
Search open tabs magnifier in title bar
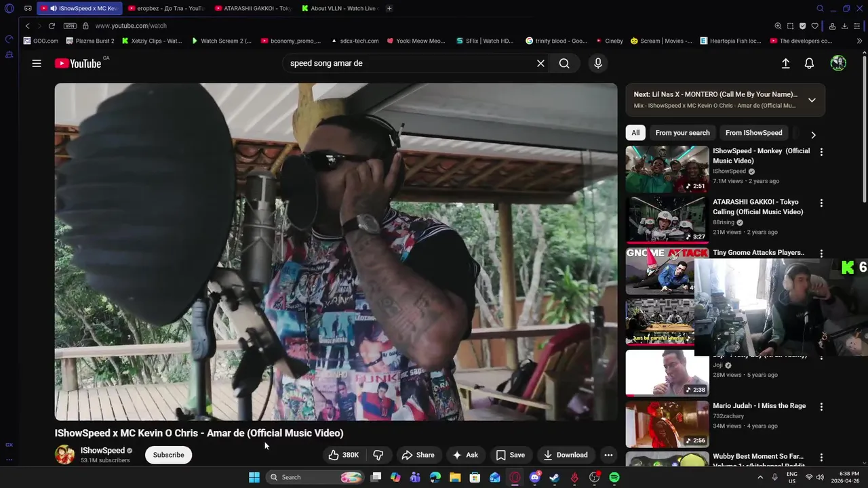820,8
